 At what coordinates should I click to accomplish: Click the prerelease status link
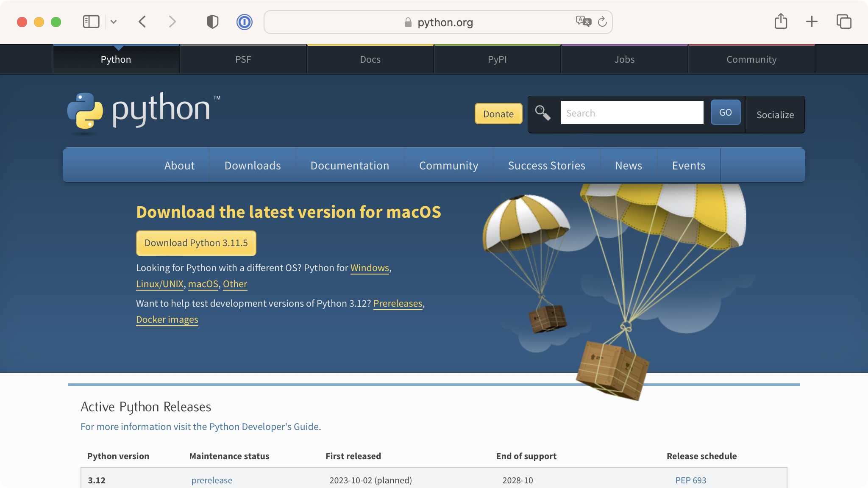pos(211,480)
